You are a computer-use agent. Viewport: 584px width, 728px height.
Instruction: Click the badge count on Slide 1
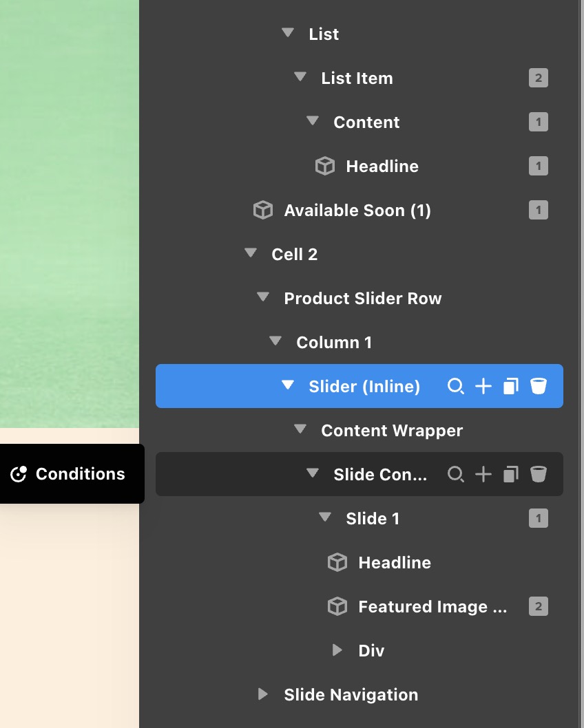coord(539,518)
